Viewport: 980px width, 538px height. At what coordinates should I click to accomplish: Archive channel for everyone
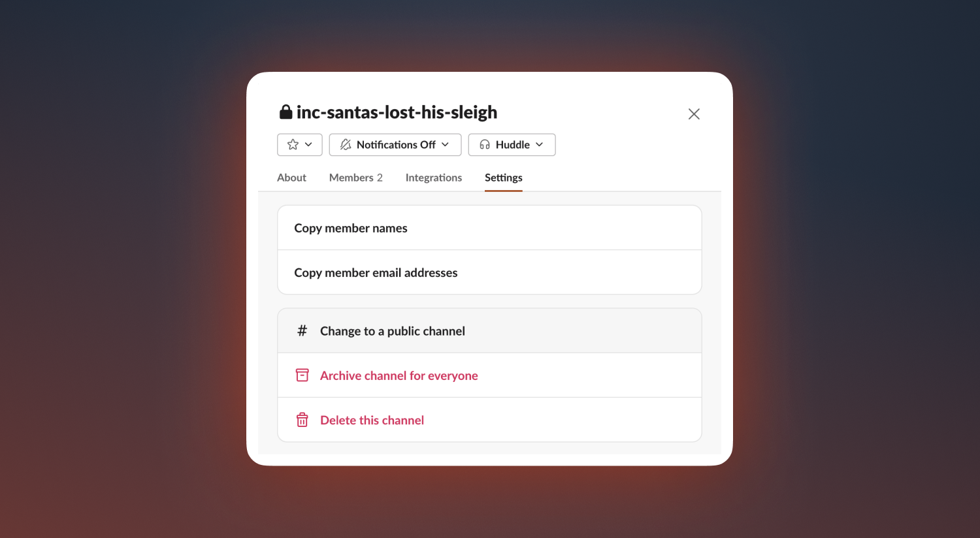(x=489, y=375)
